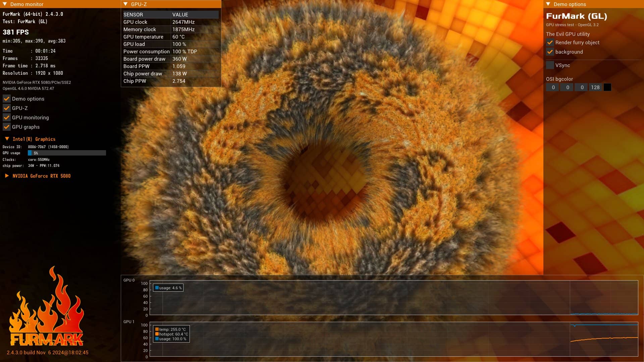Collapse the Demo options panel

(548, 4)
